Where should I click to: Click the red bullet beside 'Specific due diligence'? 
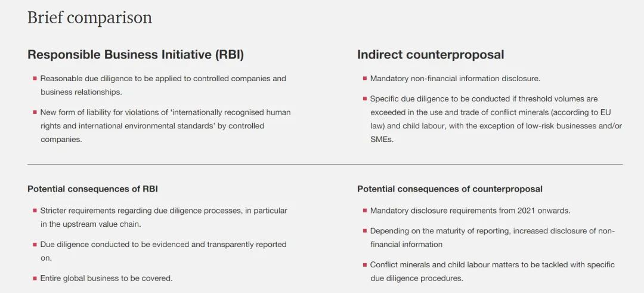click(x=364, y=99)
